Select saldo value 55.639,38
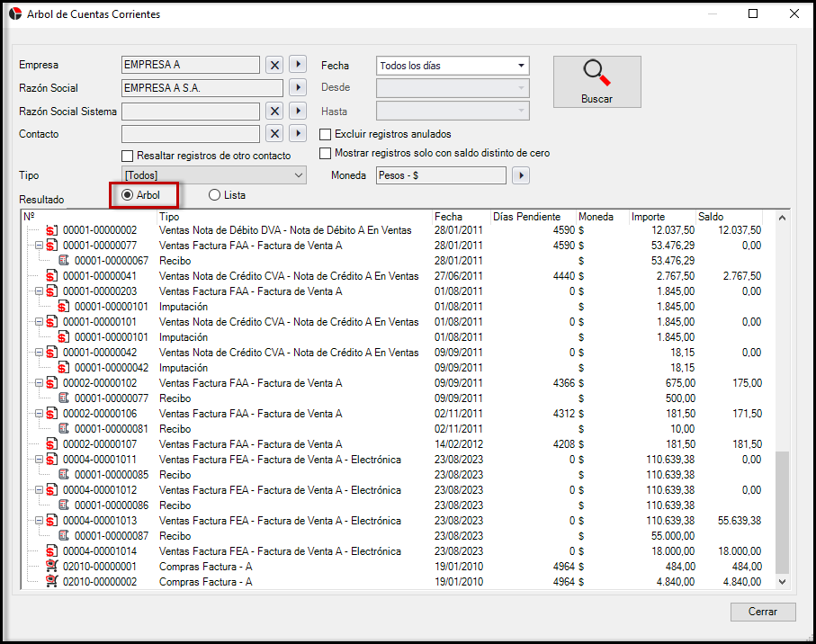 click(x=740, y=521)
